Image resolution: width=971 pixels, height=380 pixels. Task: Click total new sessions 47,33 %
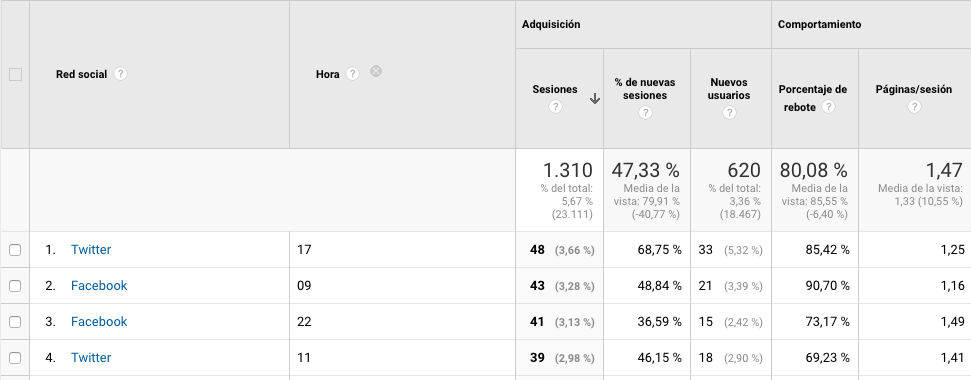pyautogui.click(x=645, y=170)
